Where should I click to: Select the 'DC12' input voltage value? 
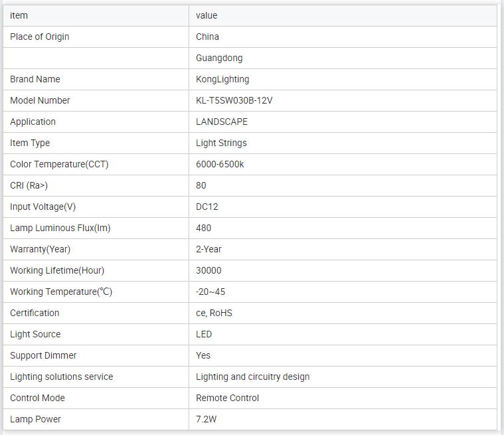coord(207,207)
